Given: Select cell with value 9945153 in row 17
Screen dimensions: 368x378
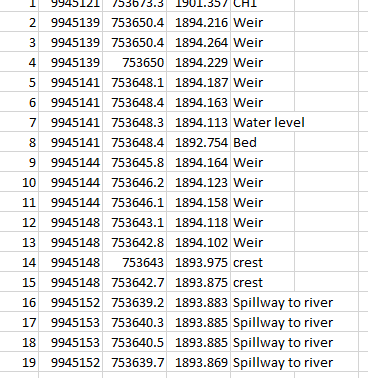Looking at the screenshot, I should [x=71, y=322].
